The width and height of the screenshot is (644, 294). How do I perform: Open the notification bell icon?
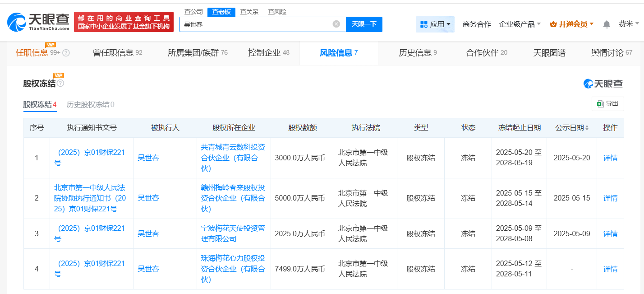click(x=607, y=24)
